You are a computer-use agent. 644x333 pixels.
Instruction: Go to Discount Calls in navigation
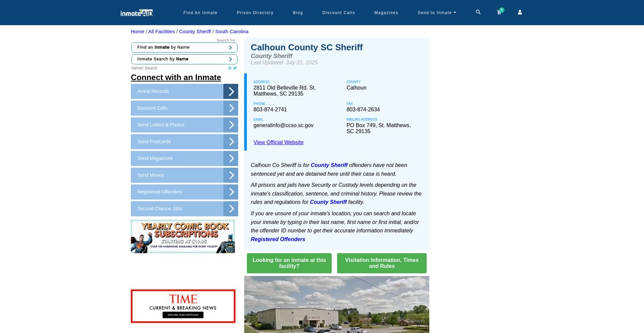(x=338, y=12)
